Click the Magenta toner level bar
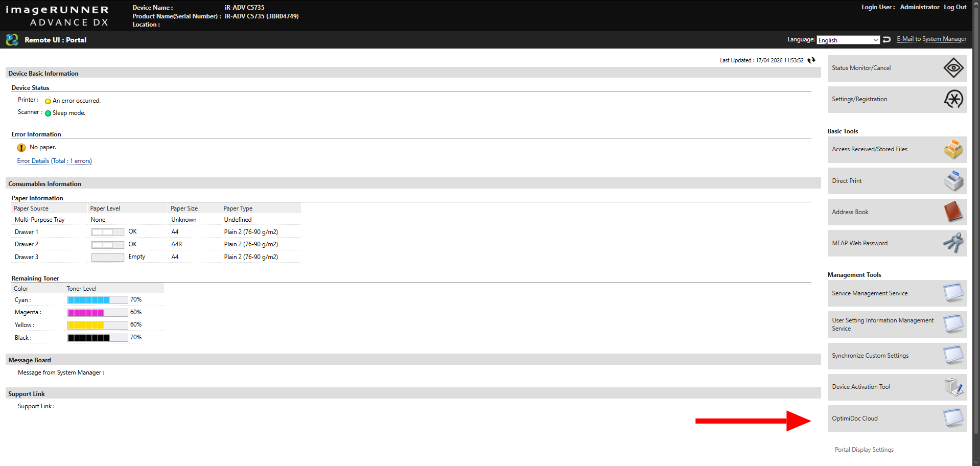 98,312
